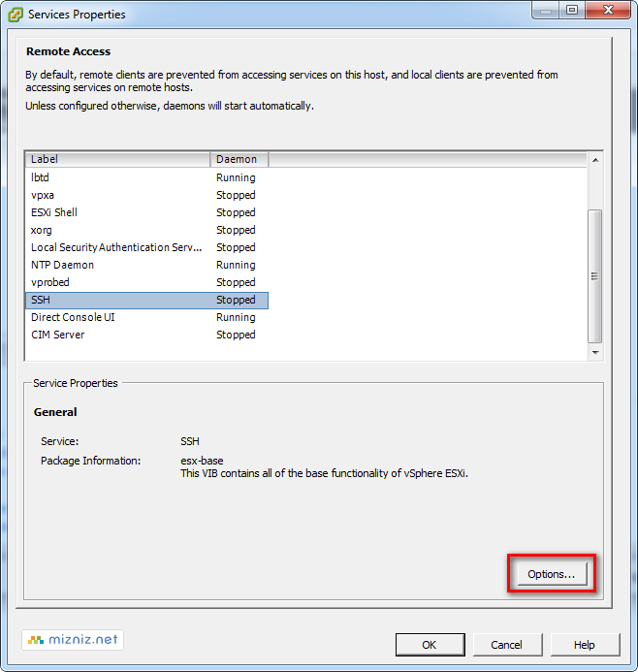Click the Stopped status of xorg
The height and width of the screenshot is (672, 638).
point(236,230)
